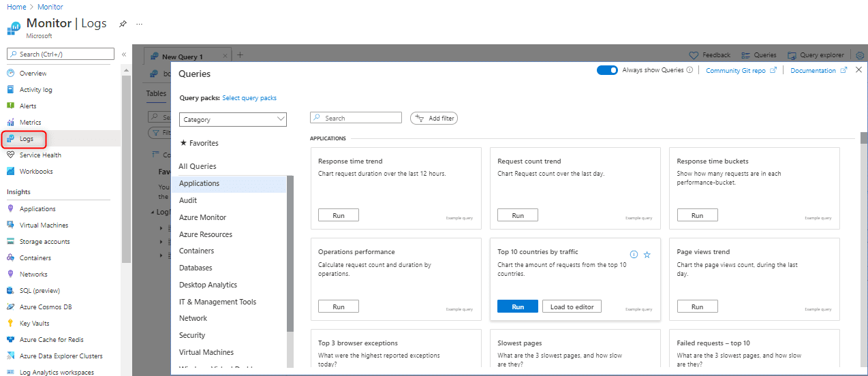Open Applications insights in sidebar
Screen dimensions: 868x376
pyautogui.click(x=37, y=208)
